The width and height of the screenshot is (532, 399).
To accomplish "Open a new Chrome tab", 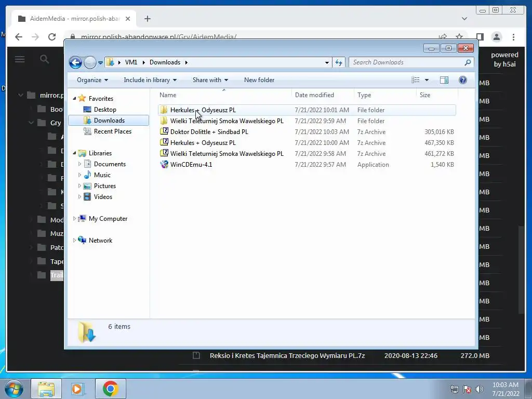I will click(x=147, y=19).
